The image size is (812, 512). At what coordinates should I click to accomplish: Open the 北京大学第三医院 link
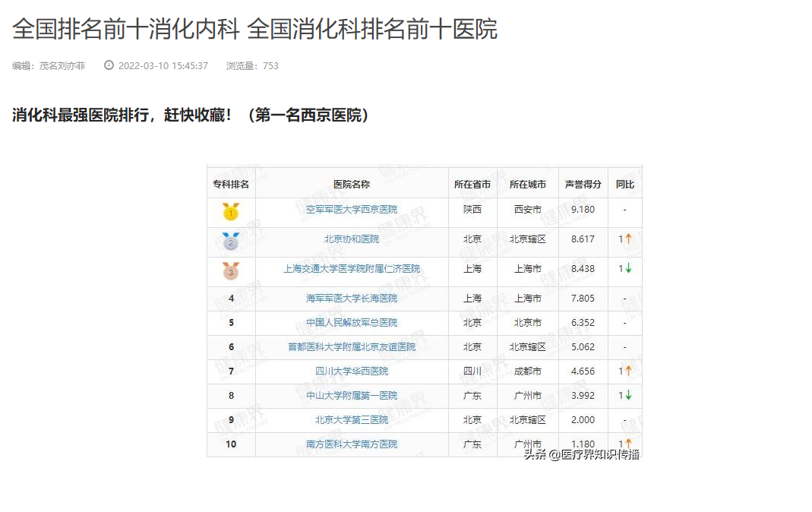pyautogui.click(x=352, y=420)
